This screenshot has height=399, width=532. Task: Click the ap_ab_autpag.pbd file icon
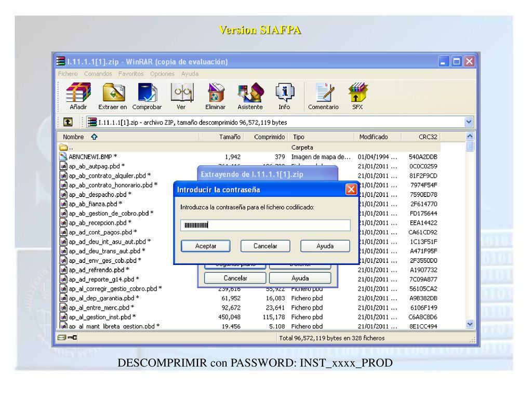(63, 166)
